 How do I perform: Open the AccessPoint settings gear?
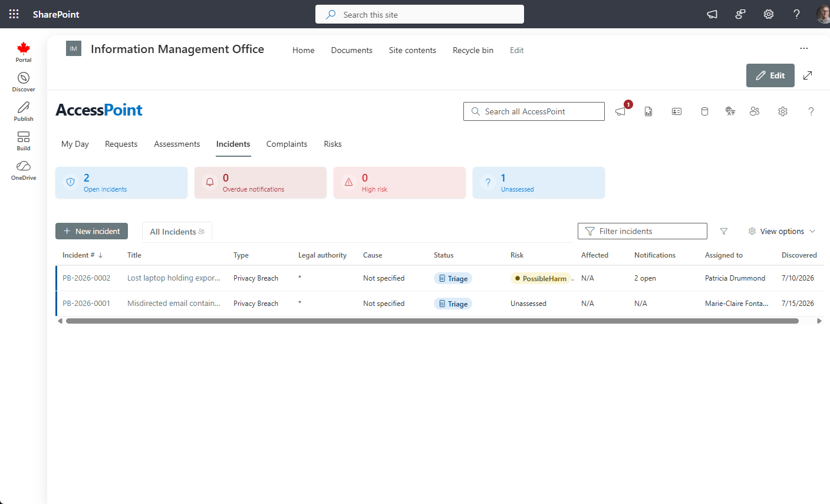pos(783,111)
